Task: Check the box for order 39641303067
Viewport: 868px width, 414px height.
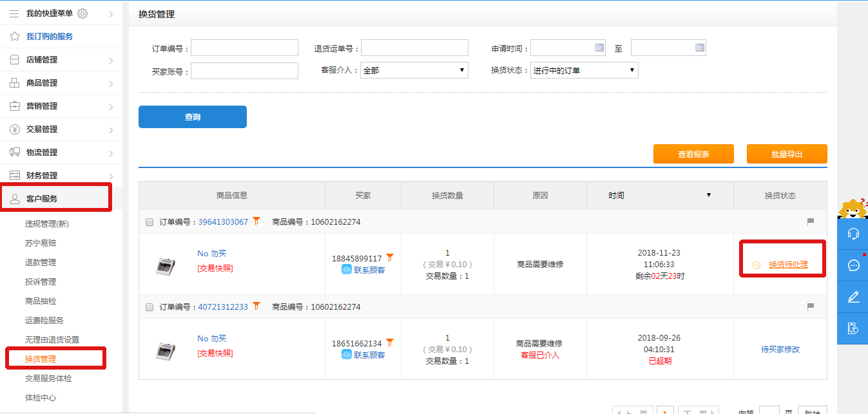Action: (x=149, y=222)
